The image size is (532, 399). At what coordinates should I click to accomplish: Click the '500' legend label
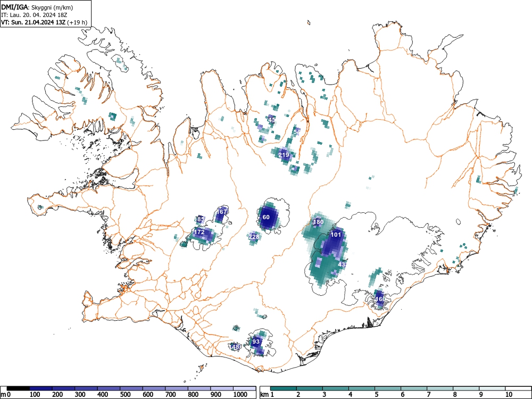pos(126,395)
